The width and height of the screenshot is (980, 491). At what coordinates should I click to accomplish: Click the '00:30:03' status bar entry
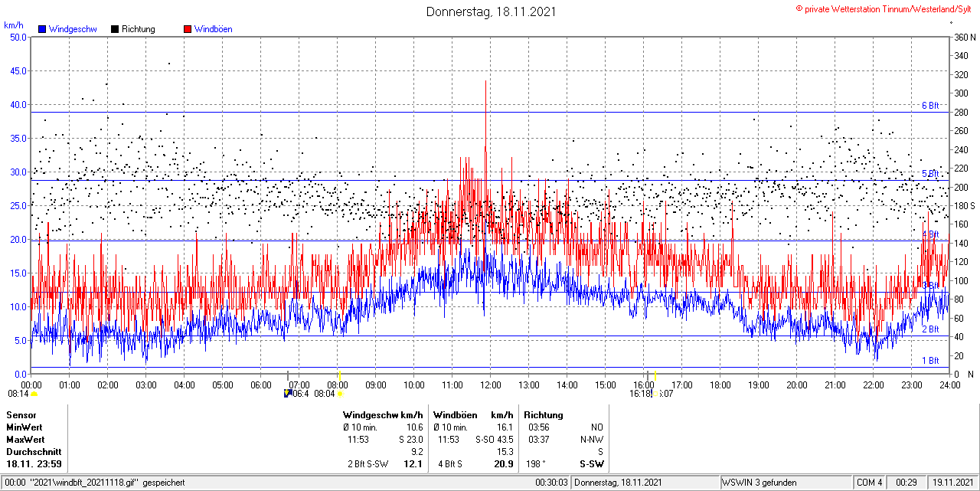tap(552, 483)
